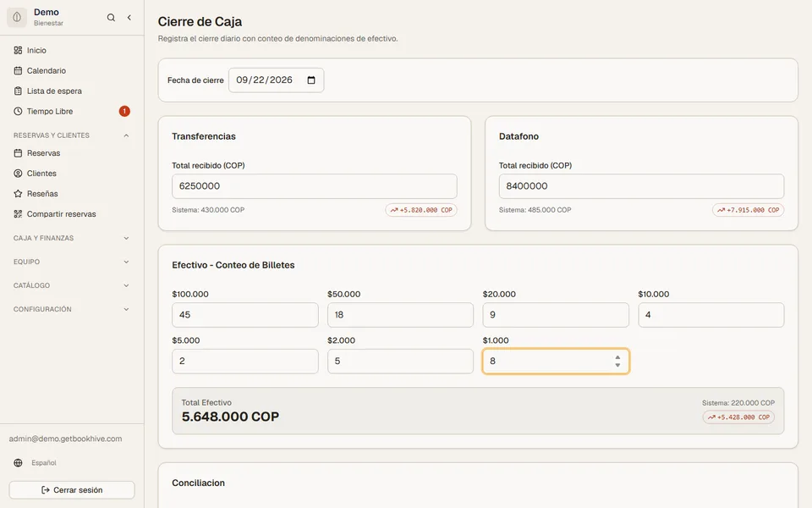Click the Tiempo Libre clock icon
812x508 pixels.
18,112
